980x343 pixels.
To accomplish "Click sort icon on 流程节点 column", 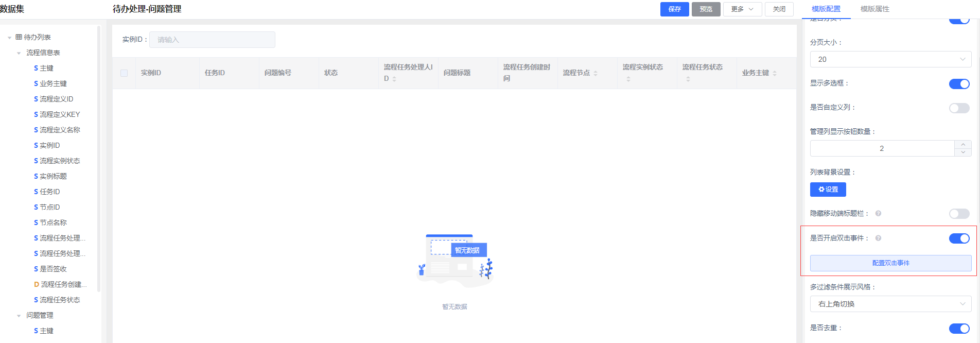I will (596, 73).
